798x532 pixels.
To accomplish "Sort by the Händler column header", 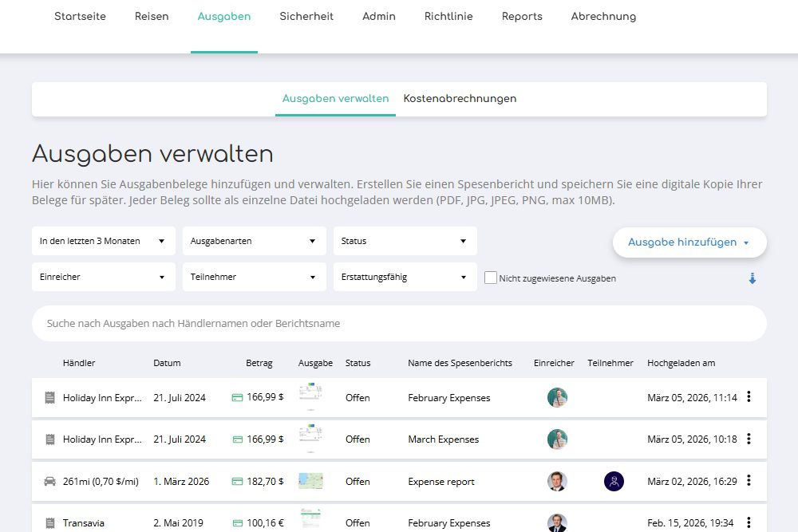I will click(79, 363).
